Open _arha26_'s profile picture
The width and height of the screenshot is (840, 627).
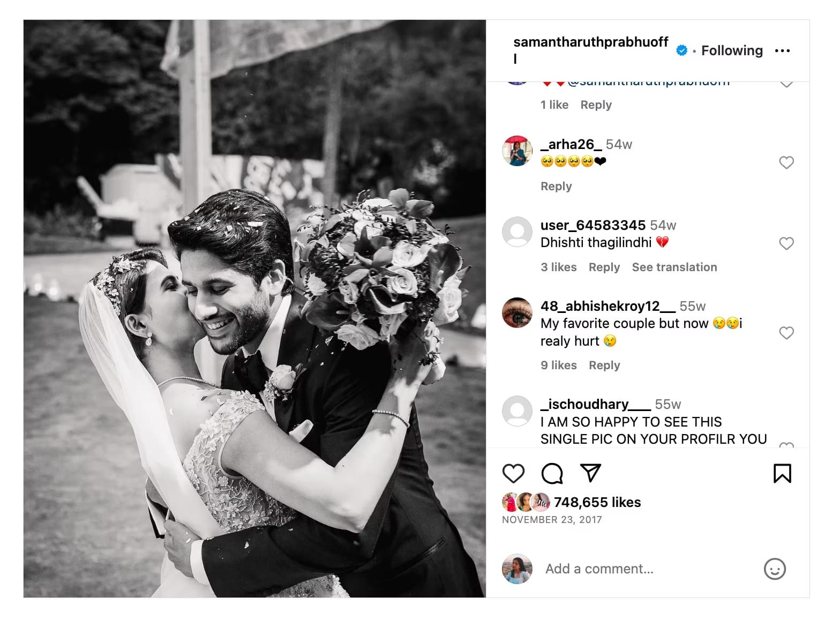click(x=517, y=151)
